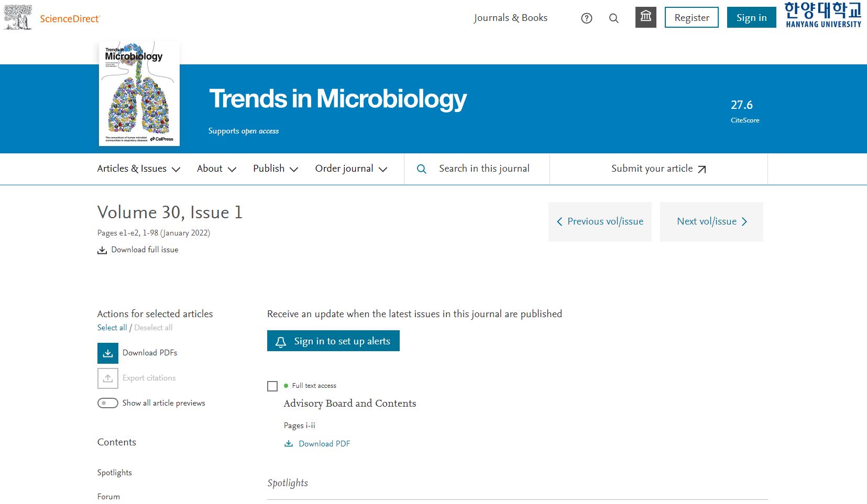This screenshot has width=867, height=504.
Task: Open Journals & Books in header
Action: (510, 18)
